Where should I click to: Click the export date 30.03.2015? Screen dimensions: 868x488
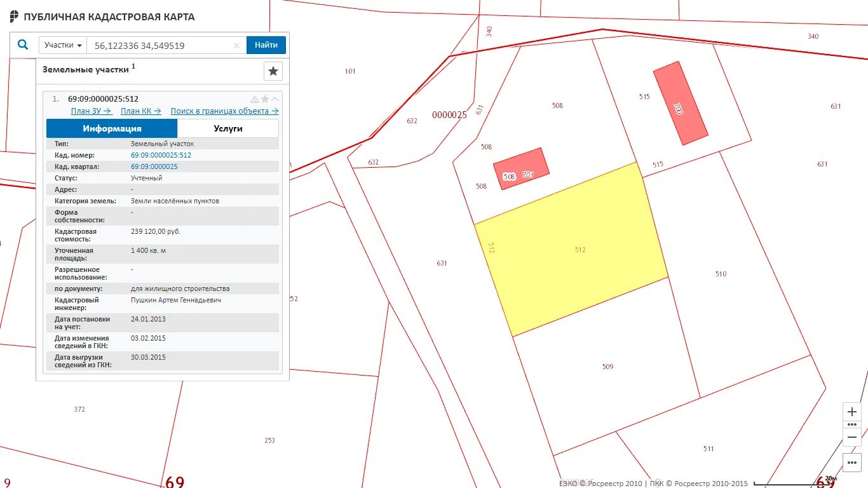(148, 357)
